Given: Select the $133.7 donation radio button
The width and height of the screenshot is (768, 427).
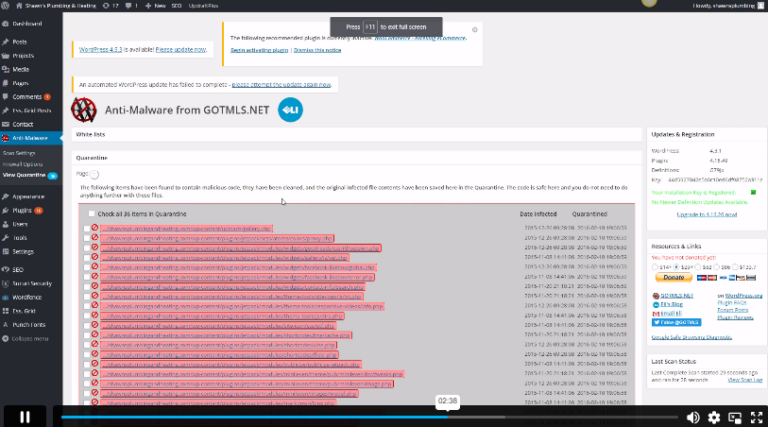Looking at the screenshot, I should pyautogui.click(x=735, y=267).
